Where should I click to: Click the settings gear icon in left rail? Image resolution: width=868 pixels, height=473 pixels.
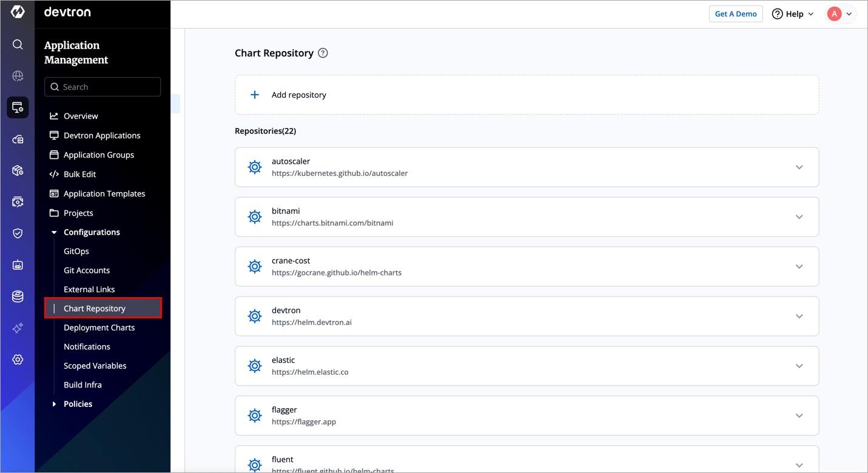18,360
